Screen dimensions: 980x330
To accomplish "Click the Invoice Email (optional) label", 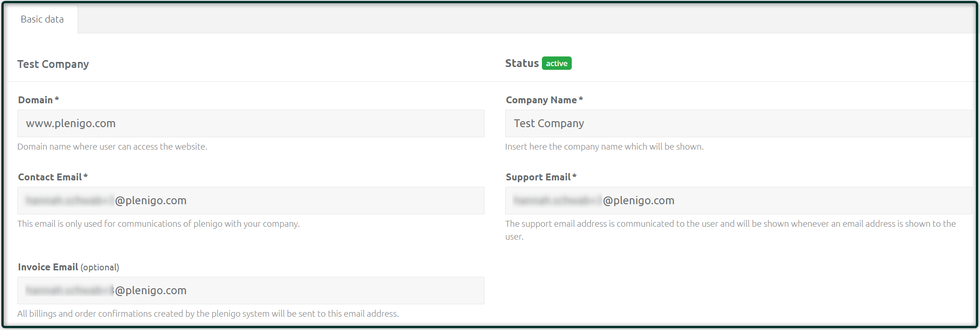I will click(68, 267).
